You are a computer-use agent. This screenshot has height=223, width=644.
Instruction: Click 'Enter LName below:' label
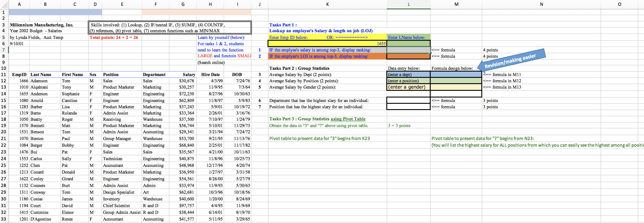(406, 37)
